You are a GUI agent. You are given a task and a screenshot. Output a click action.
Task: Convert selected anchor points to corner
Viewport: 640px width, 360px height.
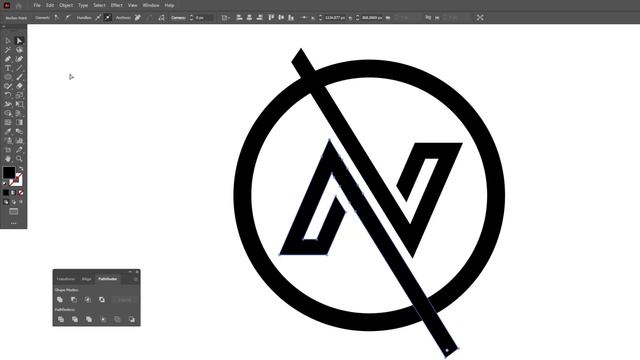point(57,18)
